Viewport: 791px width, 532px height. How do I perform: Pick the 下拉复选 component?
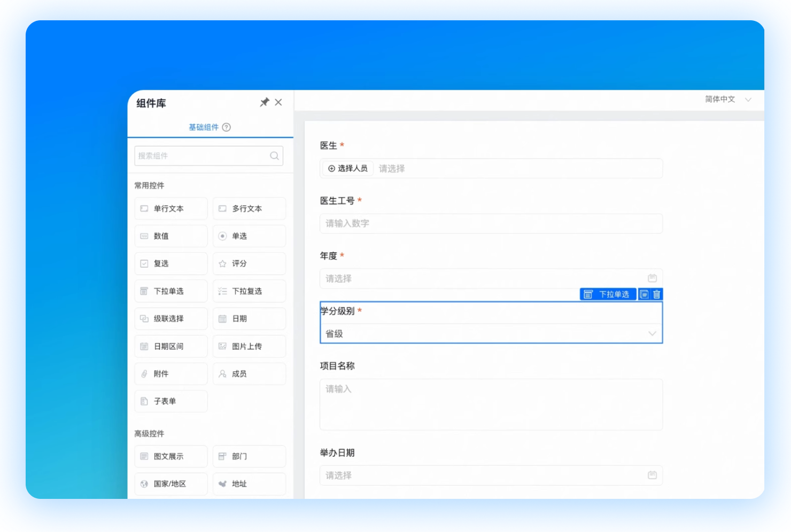(249, 291)
